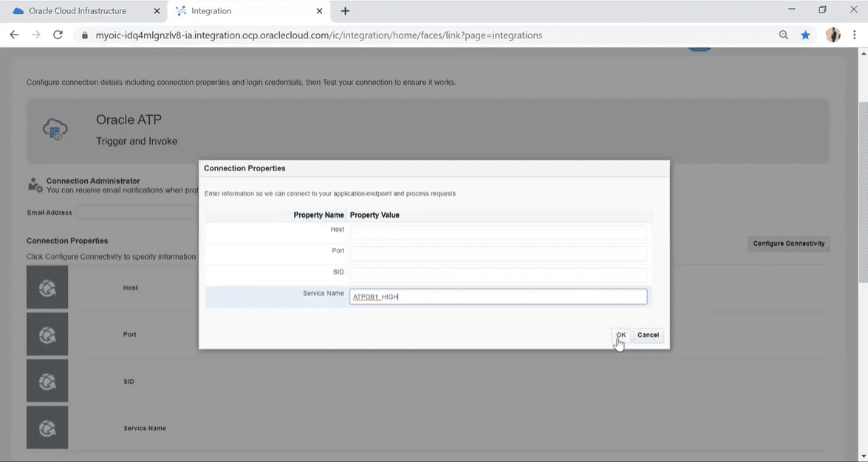Minimize the browser window
Screen dimensions: 868x462
792,10
